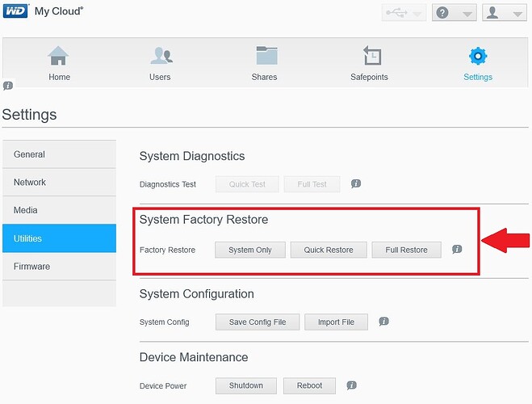Click the My Cloud title text

[59, 11]
